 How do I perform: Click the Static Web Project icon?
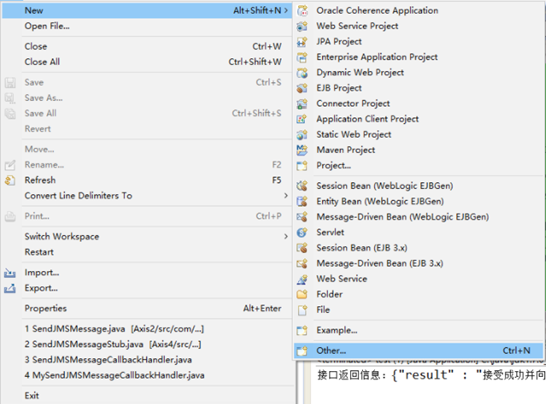pos(302,135)
